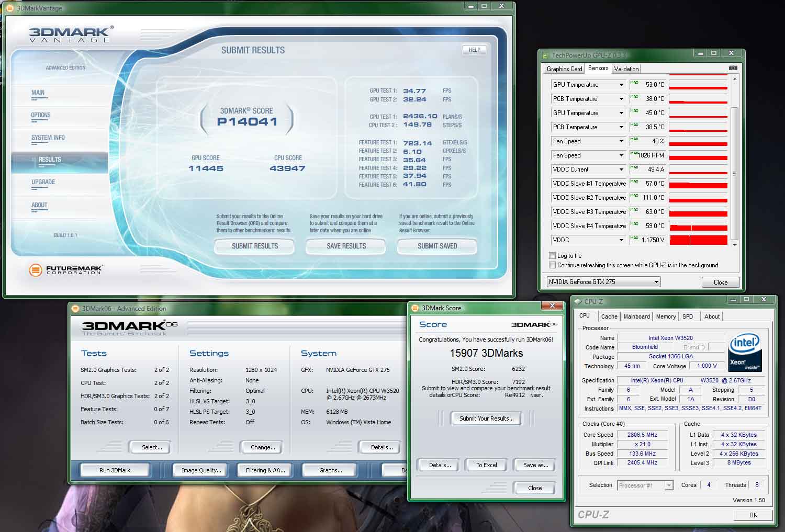Screen dimensions: 785x532
Task: Go to Vantage OPTIONS section
Action: tap(41, 115)
